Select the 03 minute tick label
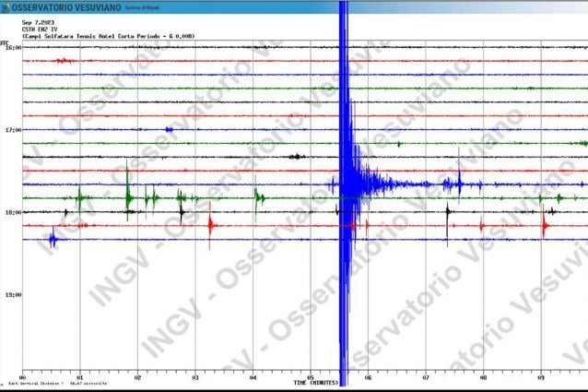The height and width of the screenshot is (392, 588). [x=194, y=378]
